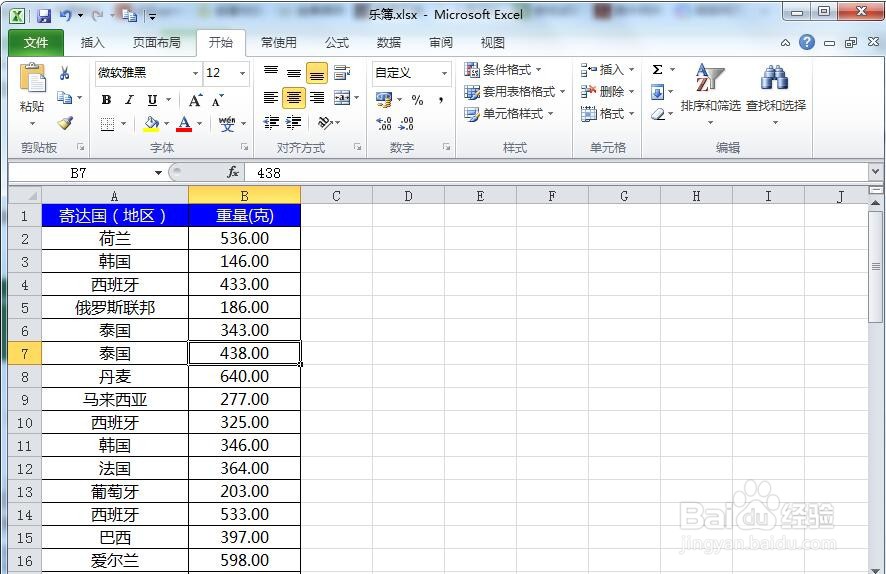The width and height of the screenshot is (886, 574).
Task: Switch to Page Layout (页面布局) tab
Action: point(157,43)
